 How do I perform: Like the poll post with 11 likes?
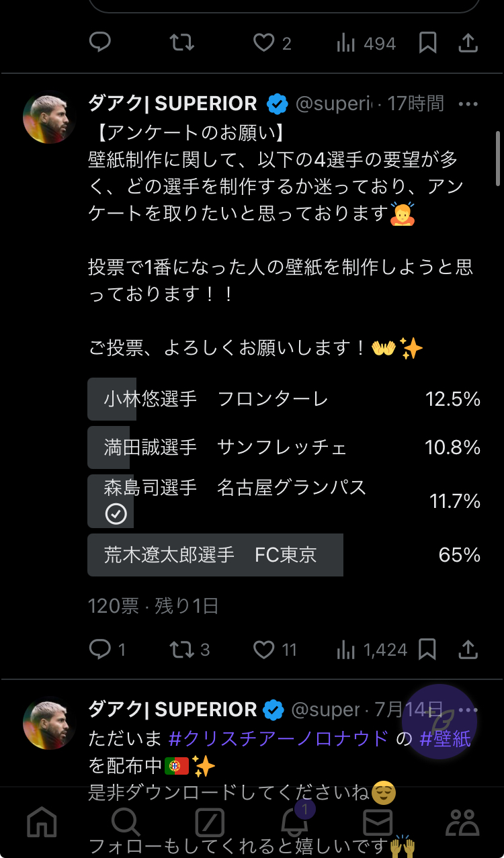point(264,650)
